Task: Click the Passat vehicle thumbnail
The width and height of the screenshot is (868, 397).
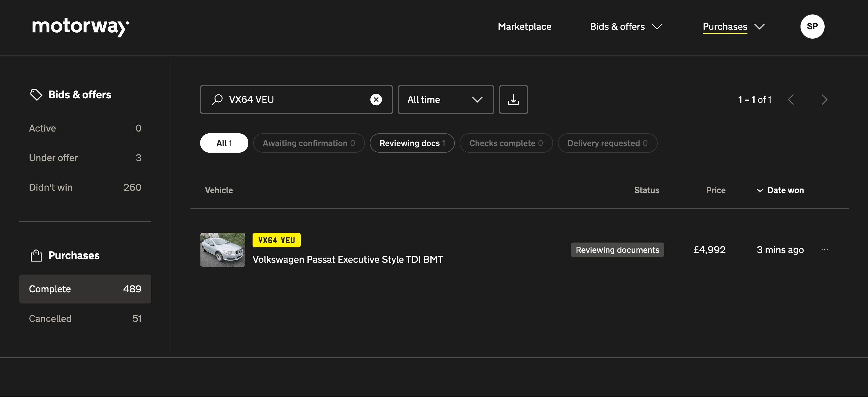Action: (222, 250)
